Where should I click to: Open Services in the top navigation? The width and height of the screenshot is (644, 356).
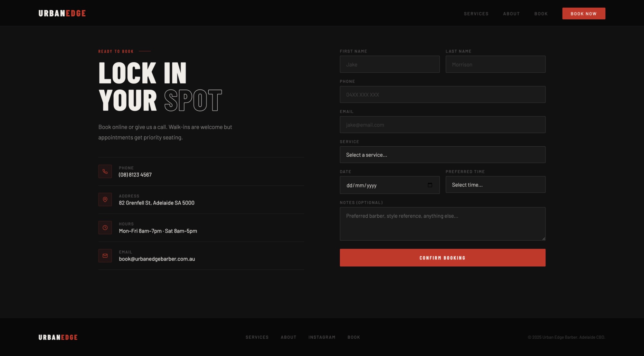(x=476, y=14)
